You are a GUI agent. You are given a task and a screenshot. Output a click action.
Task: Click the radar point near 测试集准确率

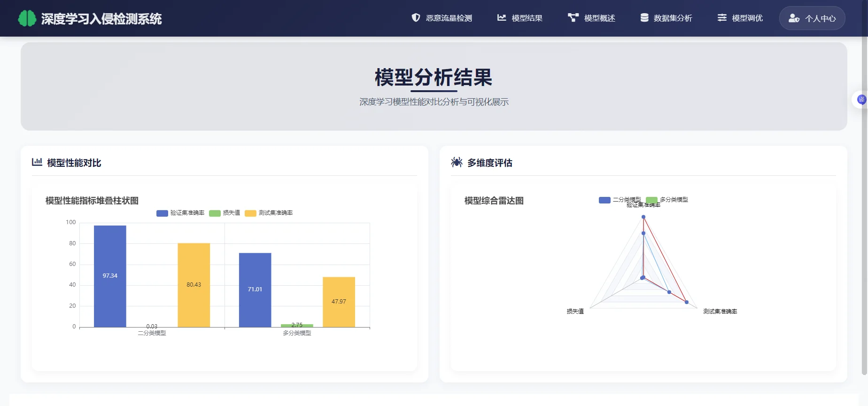pyautogui.click(x=687, y=302)
